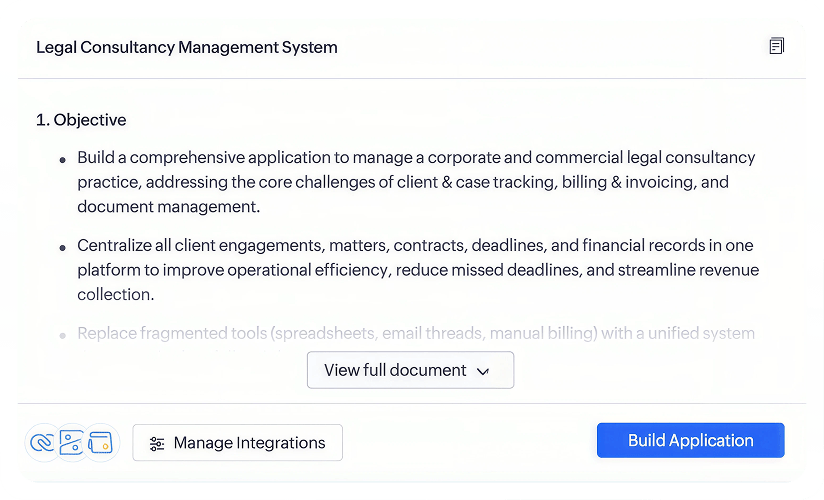Click the paragraph starting Centralize all client engagements
The image size is (824, 500).
click(418, 270)
